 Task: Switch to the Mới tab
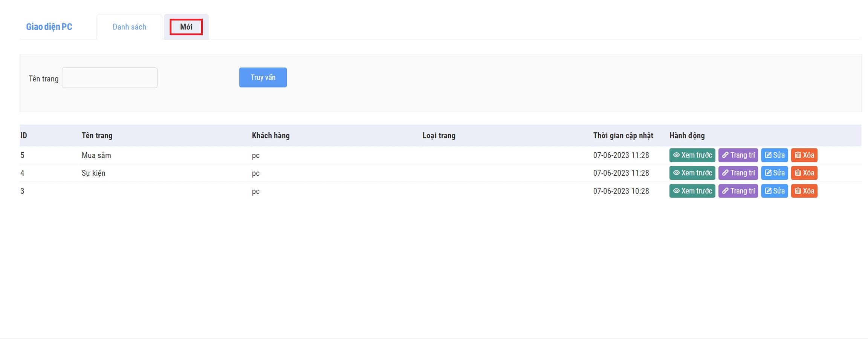[186, 27]
